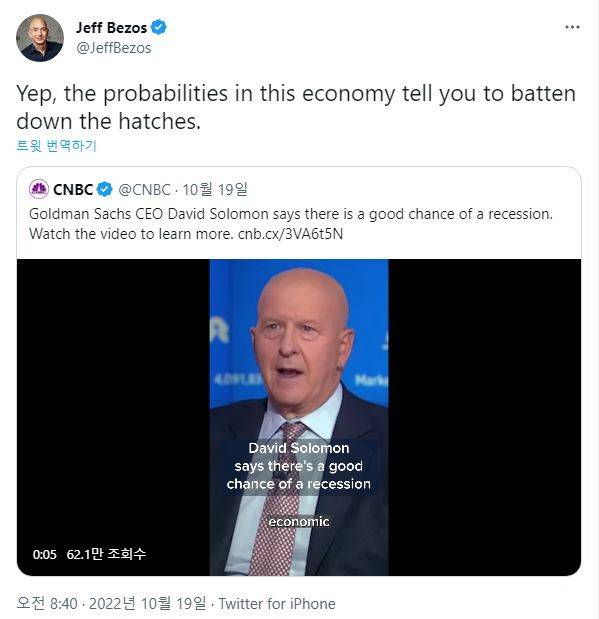Screen dimensions: 599x619
Task: Click the verified badge next to Jeff Bezos
Action: tap(158, 27)
